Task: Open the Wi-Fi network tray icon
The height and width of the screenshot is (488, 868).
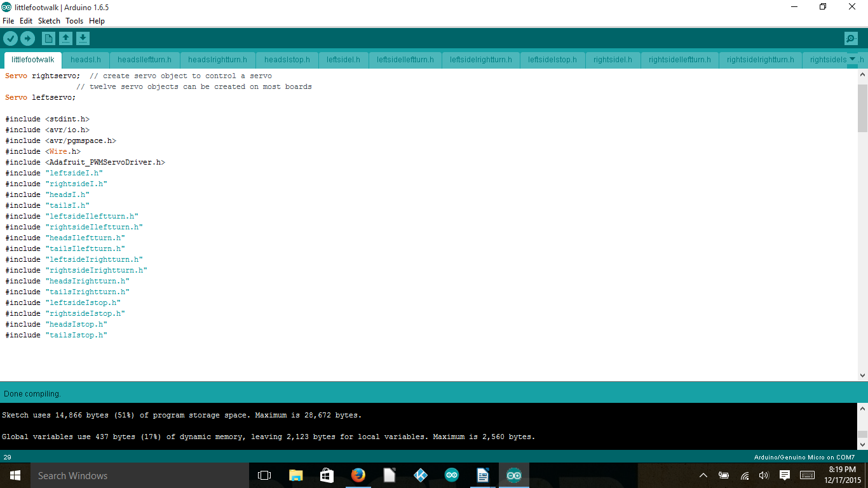Action: (744, 475)
